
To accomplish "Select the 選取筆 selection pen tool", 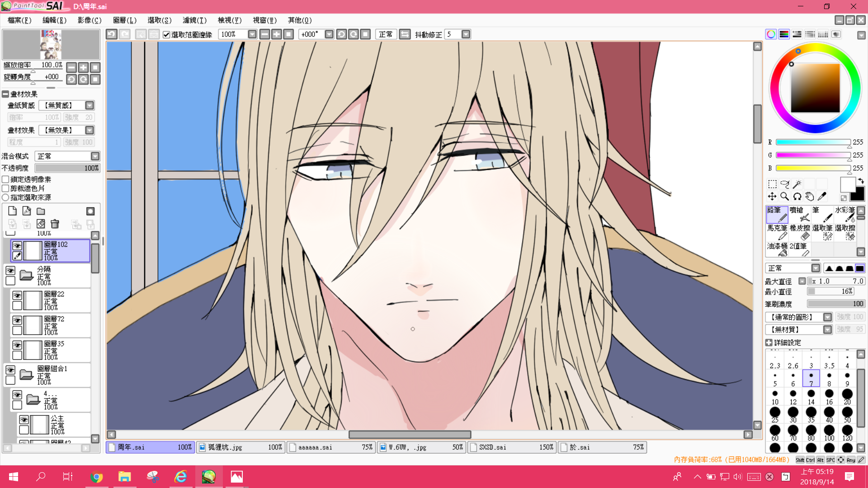I will tap(822, 232).
